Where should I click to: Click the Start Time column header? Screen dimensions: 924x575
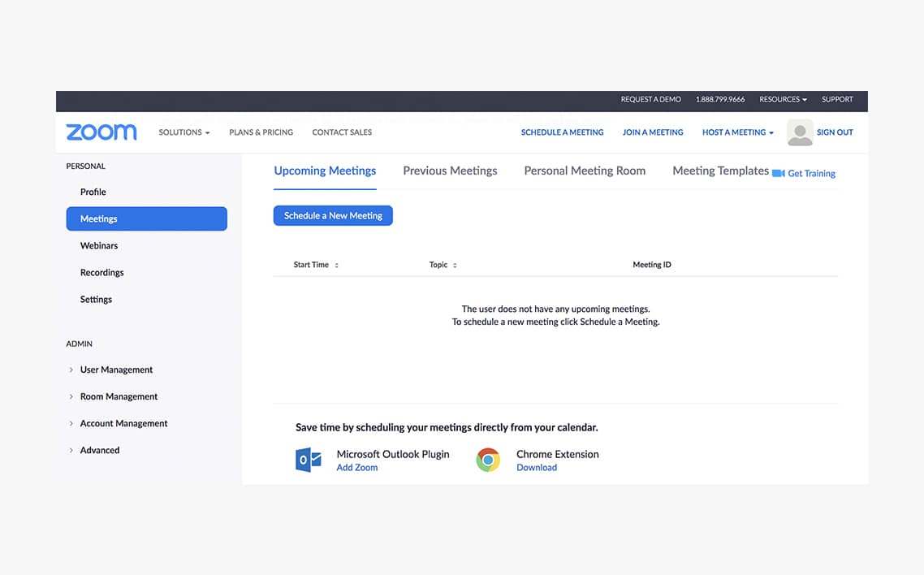(x=311, y=265)
